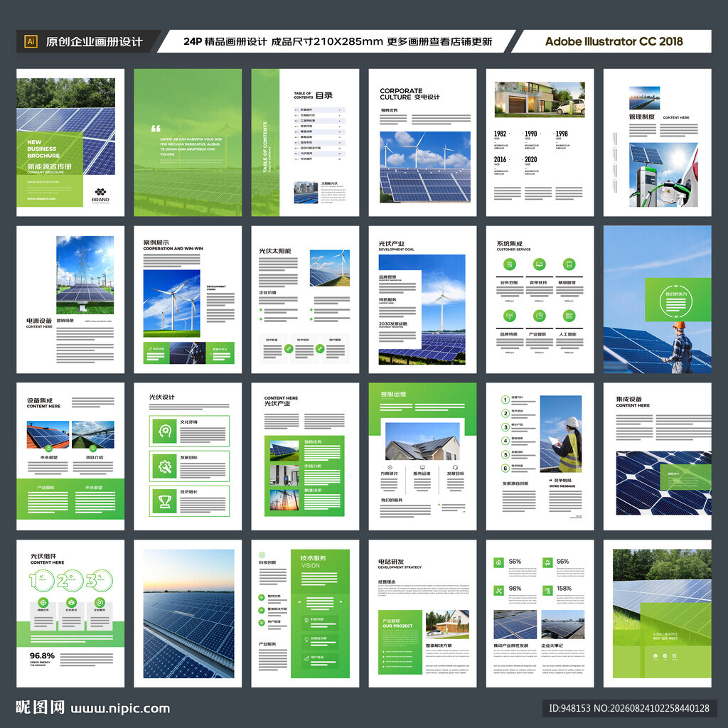Click the ID:948153 NO number text
Viewport: 728px width, 728px height.
[x=629, y=708]
